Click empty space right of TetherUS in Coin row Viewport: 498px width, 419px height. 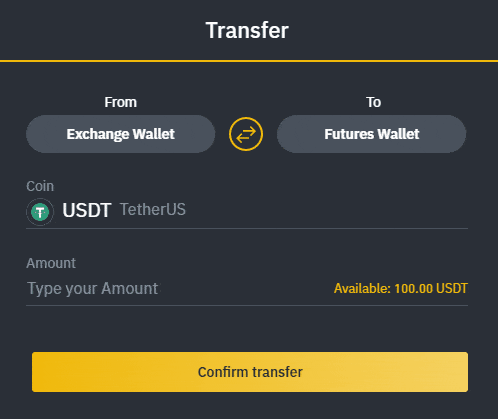pos(327,210)
